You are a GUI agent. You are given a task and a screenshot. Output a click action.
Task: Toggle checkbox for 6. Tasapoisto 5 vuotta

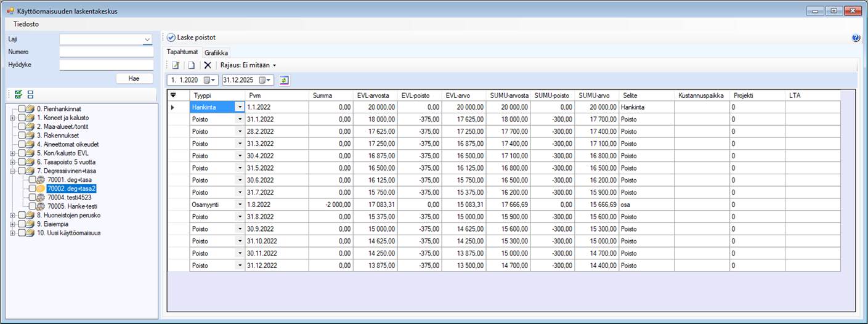click(22, 162)
